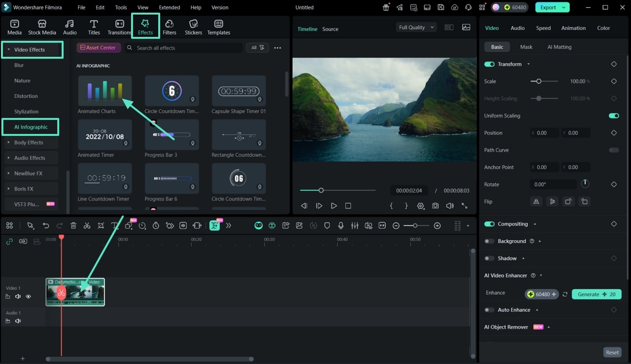Click the Generate button
Viewport: 631px width, 364px height.
click(597, 294)
